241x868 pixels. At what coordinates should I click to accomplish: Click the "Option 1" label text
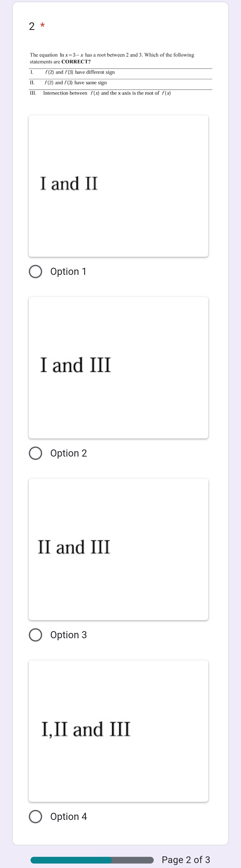[68, 272]
